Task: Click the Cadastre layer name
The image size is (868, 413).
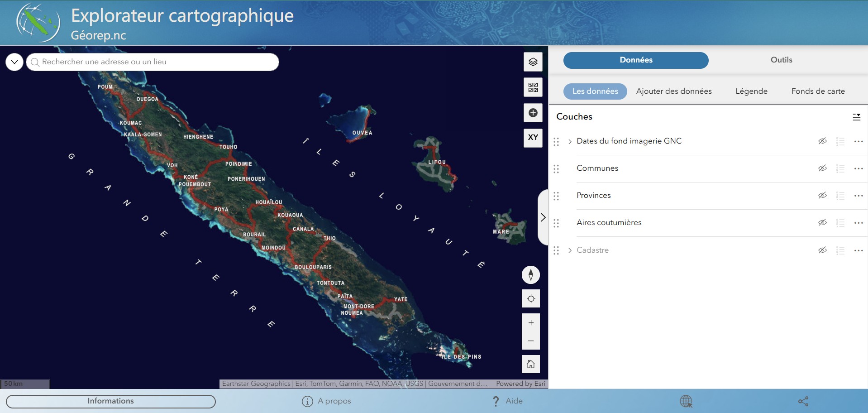Action: (x=592, y=250)
